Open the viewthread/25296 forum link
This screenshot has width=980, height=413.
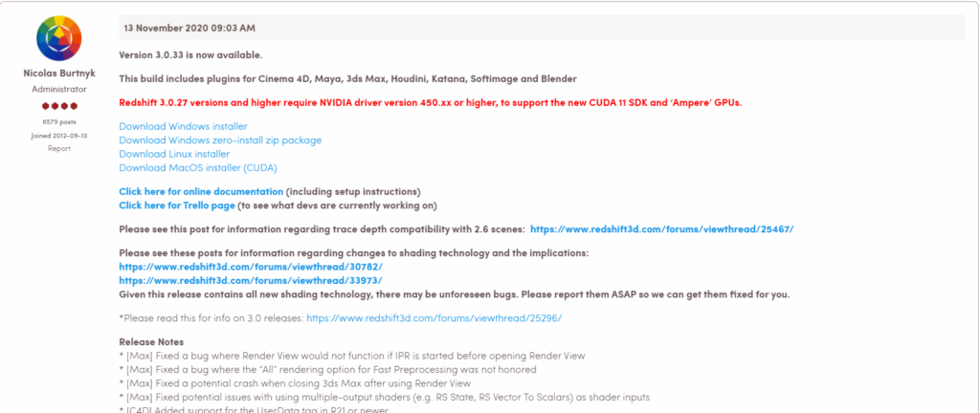434,318
